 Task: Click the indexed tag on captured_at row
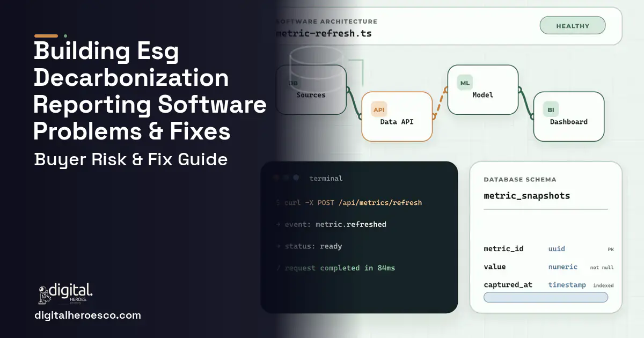tap(603, 285)
